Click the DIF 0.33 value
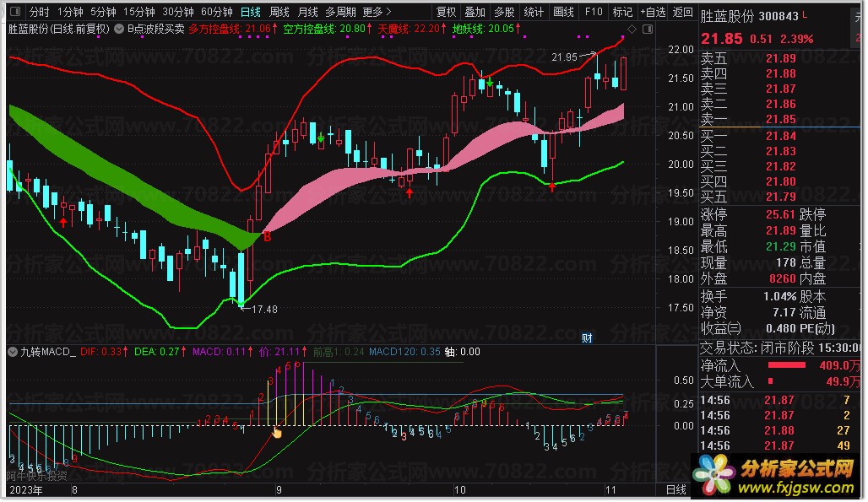This screenshot has height=502, width=868. (x=104, y=352)
